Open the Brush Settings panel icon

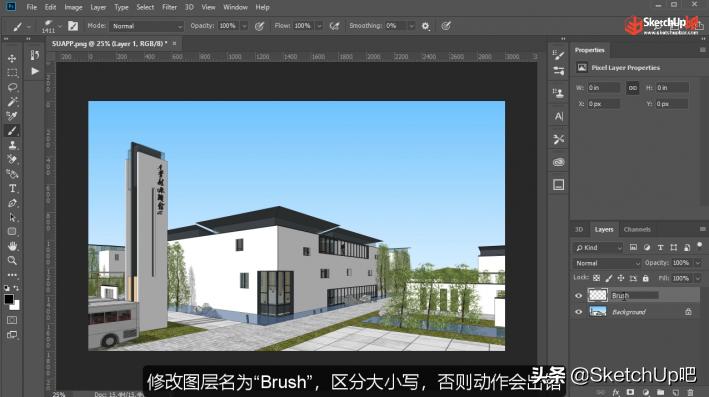tap(559, 55)
